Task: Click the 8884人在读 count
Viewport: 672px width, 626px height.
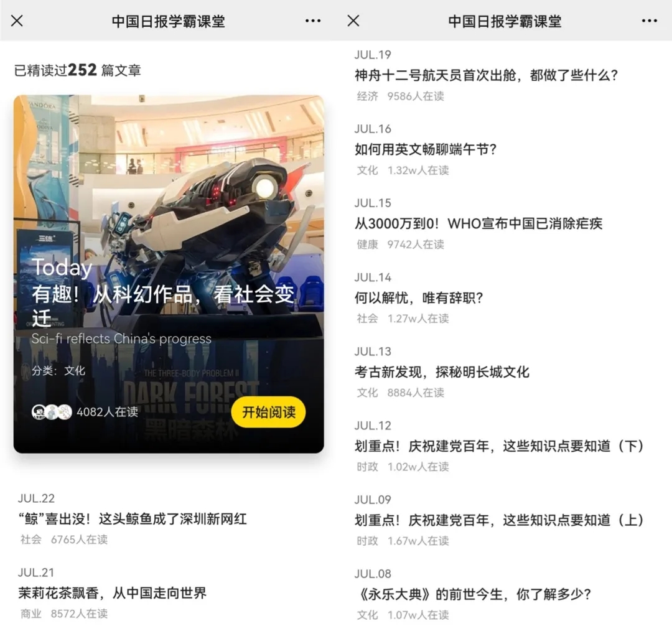Action: pyautogui.click(x=416, y=393)
